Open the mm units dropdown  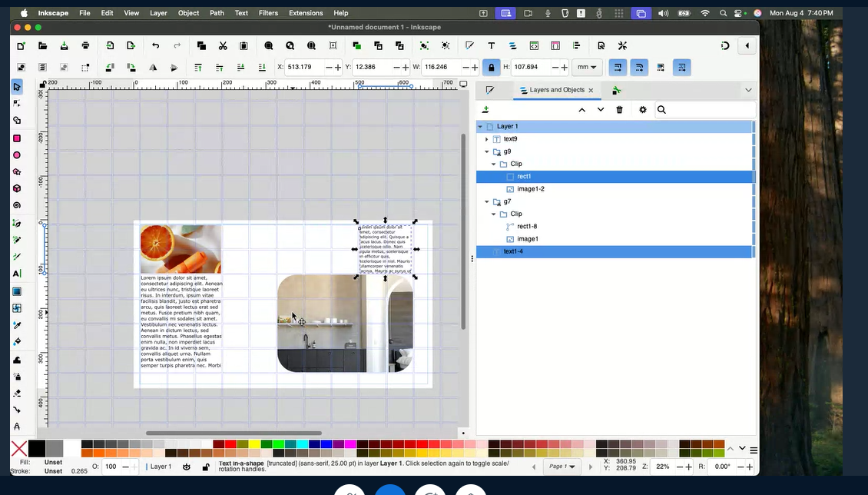(x=587, y=68)
